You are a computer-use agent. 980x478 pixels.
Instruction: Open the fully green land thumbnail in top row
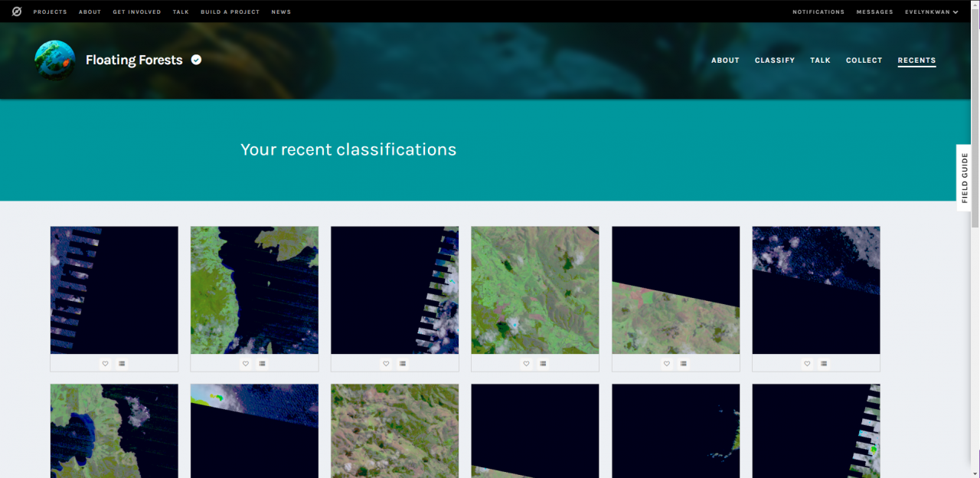point(535,290)
